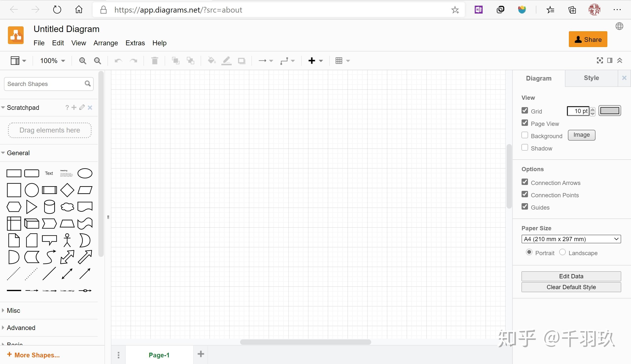Open the grid color swatch
Screen dimensions: 631x364
pyautogui.click(x=610, y=111)
